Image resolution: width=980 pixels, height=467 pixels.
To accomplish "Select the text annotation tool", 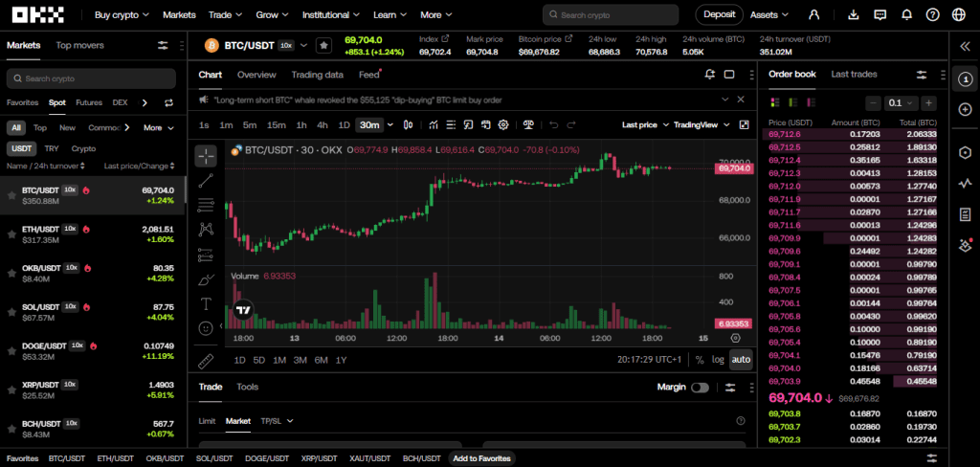I will click(x=207, y=303).
